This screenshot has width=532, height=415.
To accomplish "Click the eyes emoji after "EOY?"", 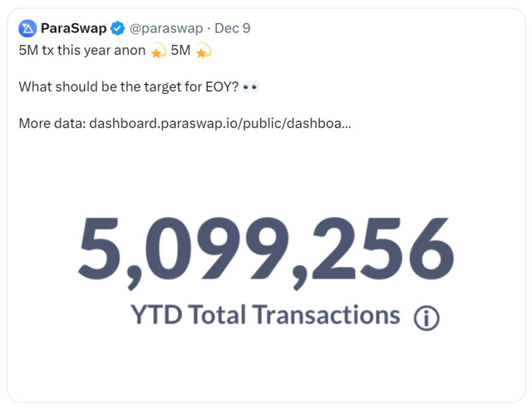I will click(x=251, y=87).
